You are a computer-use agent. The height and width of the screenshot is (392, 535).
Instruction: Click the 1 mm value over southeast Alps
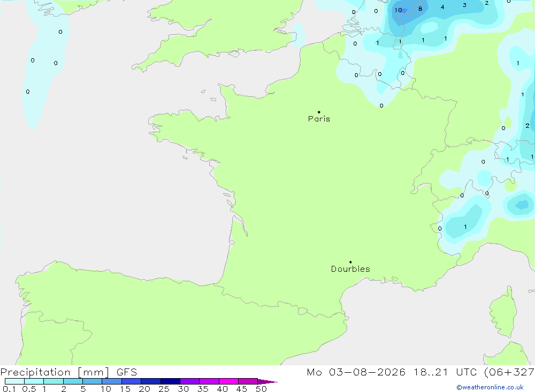point(465,227)
